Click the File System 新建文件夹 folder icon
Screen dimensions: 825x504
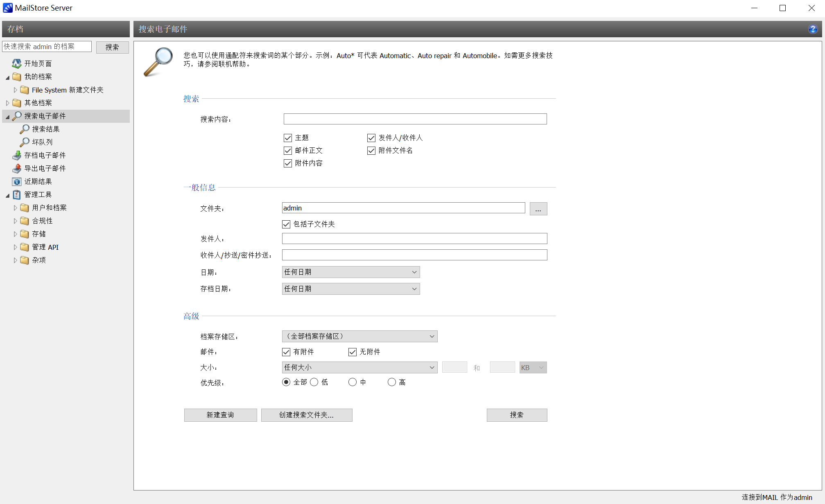(x=25, y=90)
